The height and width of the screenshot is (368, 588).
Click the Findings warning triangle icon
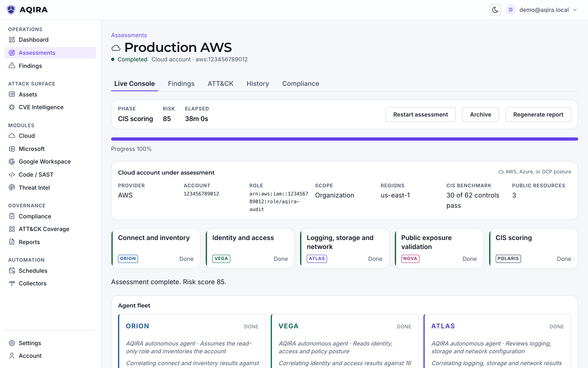pos(12,65)
